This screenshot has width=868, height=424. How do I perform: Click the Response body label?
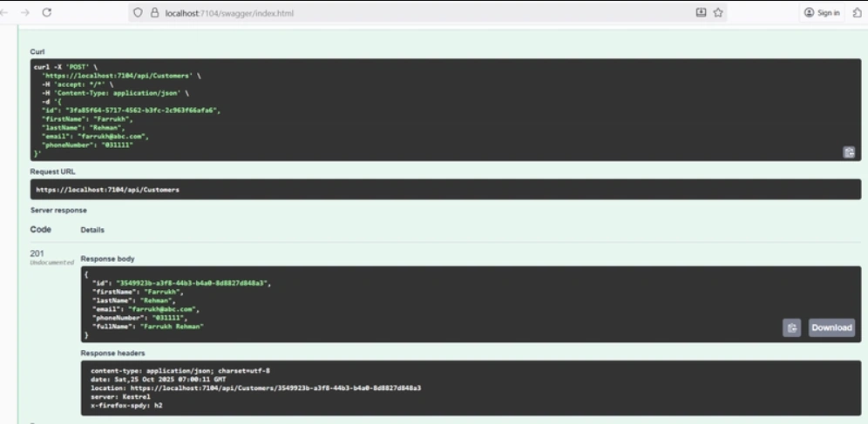(107, 259)
